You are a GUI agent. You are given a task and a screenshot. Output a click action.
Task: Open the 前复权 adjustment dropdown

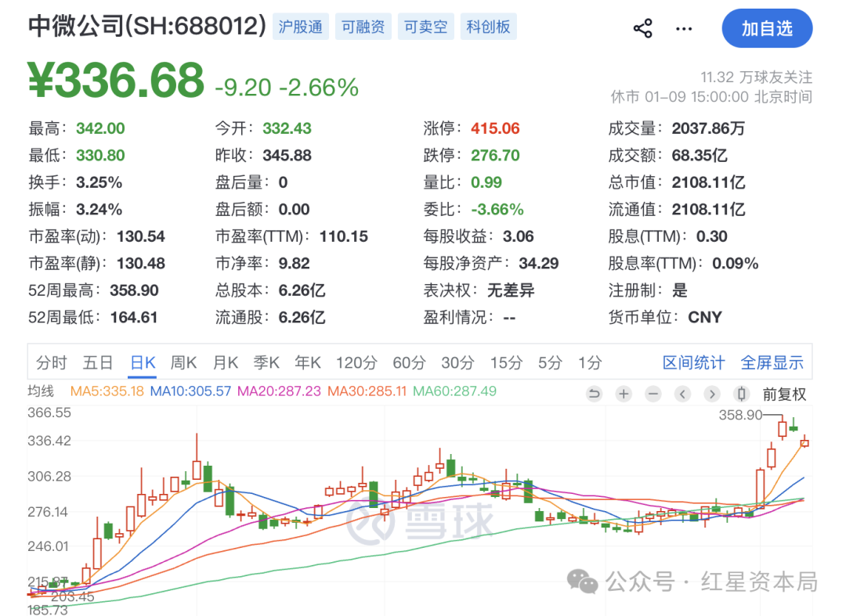tap(784, 394)
